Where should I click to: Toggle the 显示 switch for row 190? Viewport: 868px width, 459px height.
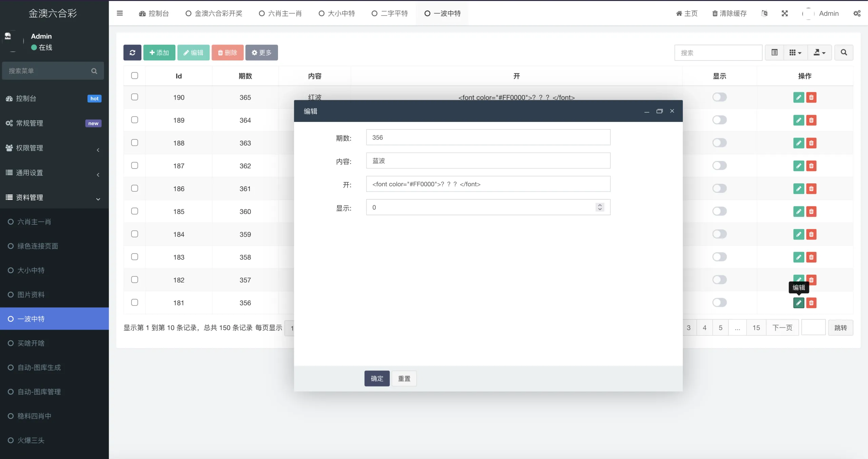[x=719, y=97]
